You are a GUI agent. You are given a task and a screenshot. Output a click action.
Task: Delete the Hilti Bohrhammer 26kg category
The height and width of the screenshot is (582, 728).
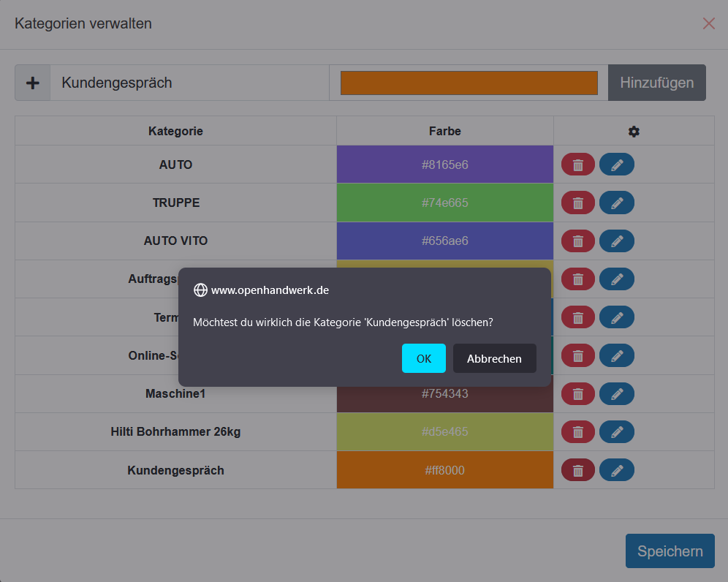(578, 431)
